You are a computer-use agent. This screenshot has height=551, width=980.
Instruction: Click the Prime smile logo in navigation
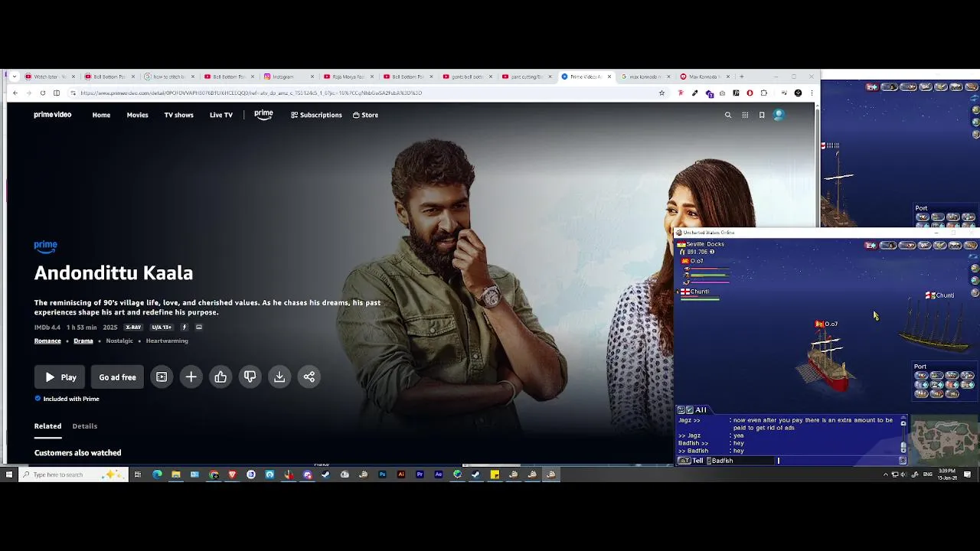coord(263,115)
